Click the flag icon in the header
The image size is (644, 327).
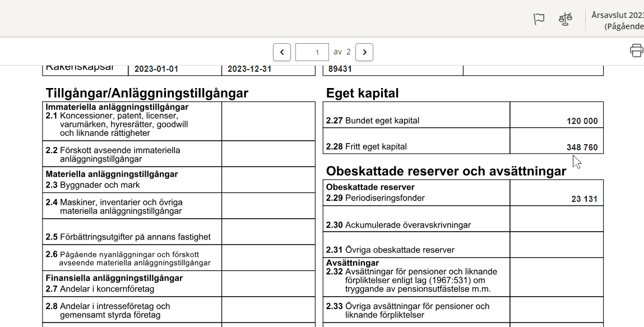tap(539, 19)
